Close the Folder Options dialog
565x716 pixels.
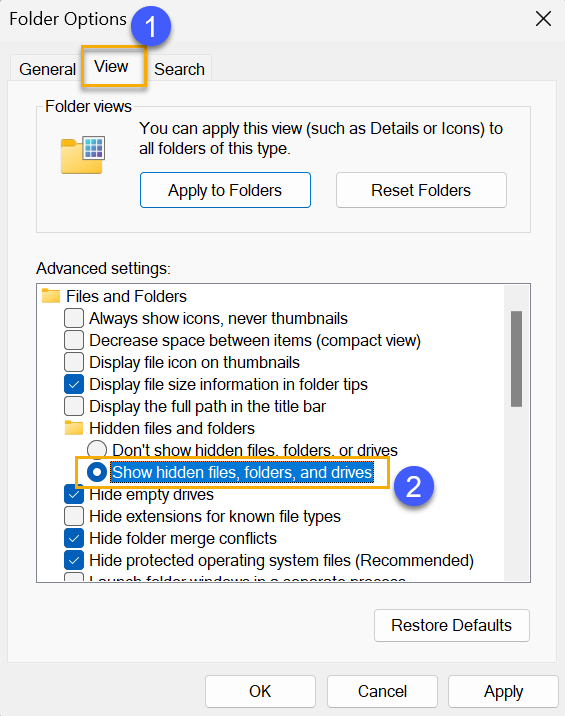point(543,19)
